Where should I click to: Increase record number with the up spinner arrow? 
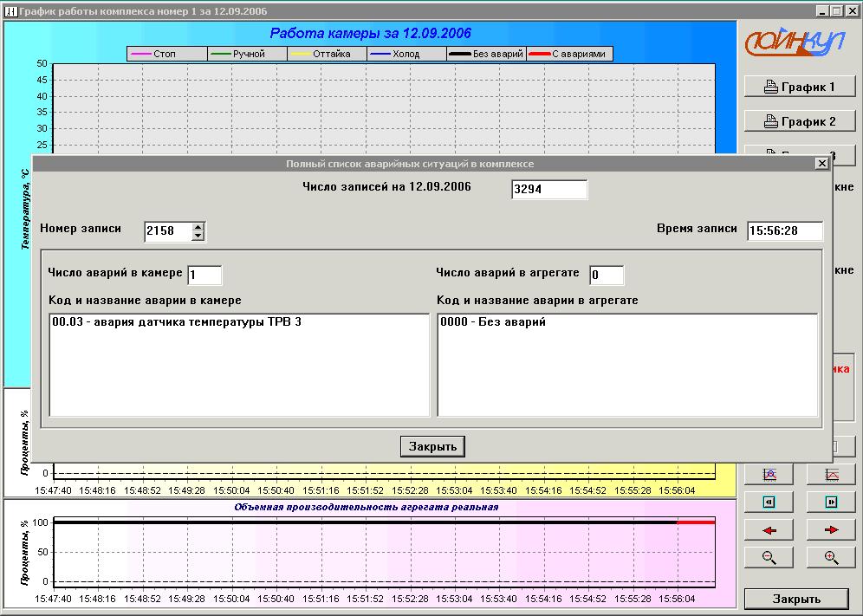(x=198, y=227)
